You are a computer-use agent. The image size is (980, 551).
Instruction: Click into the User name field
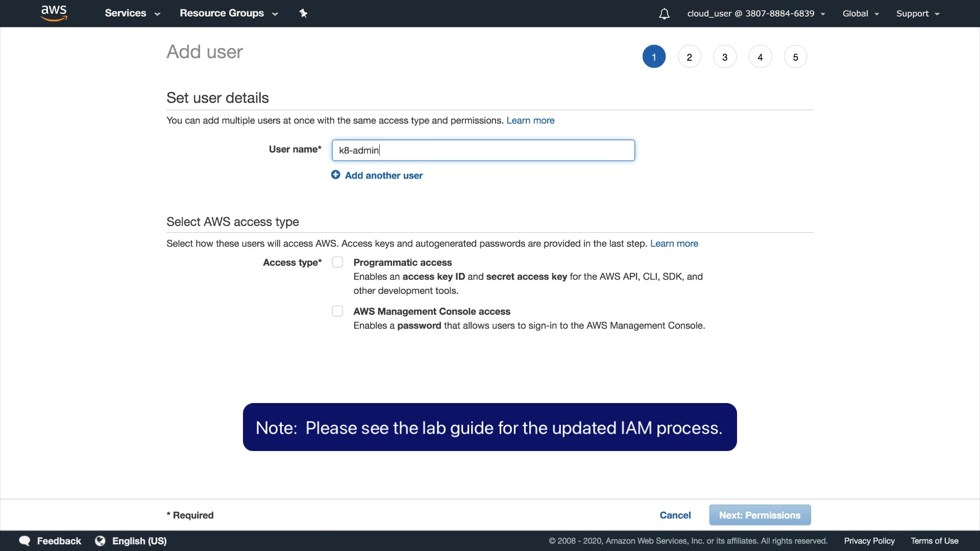click(x=483, y=151)
